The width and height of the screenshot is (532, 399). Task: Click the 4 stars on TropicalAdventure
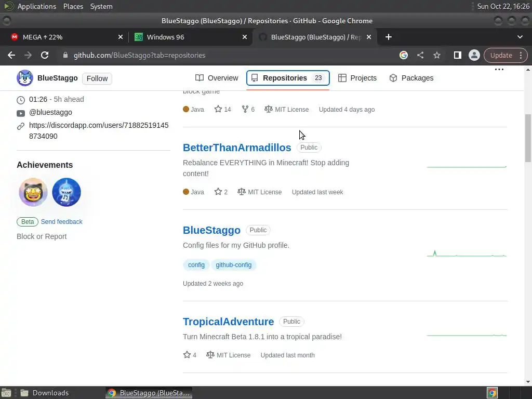point(190,355)
